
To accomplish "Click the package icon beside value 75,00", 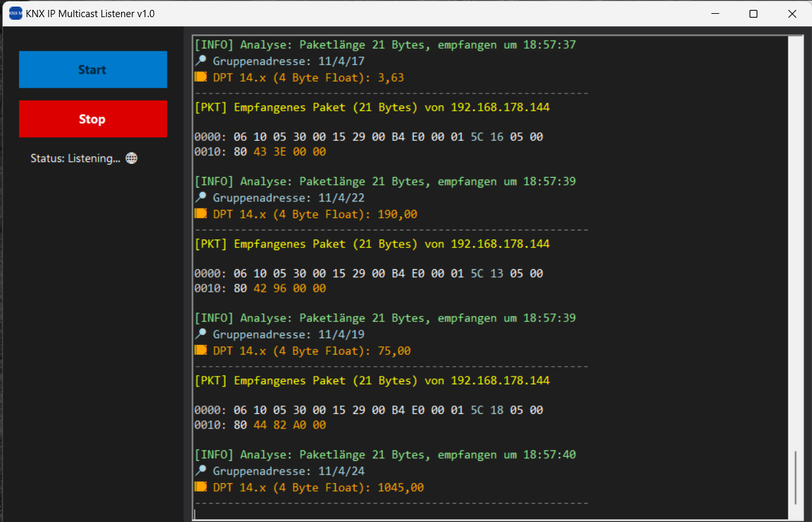I will click(x=199, y=350).
